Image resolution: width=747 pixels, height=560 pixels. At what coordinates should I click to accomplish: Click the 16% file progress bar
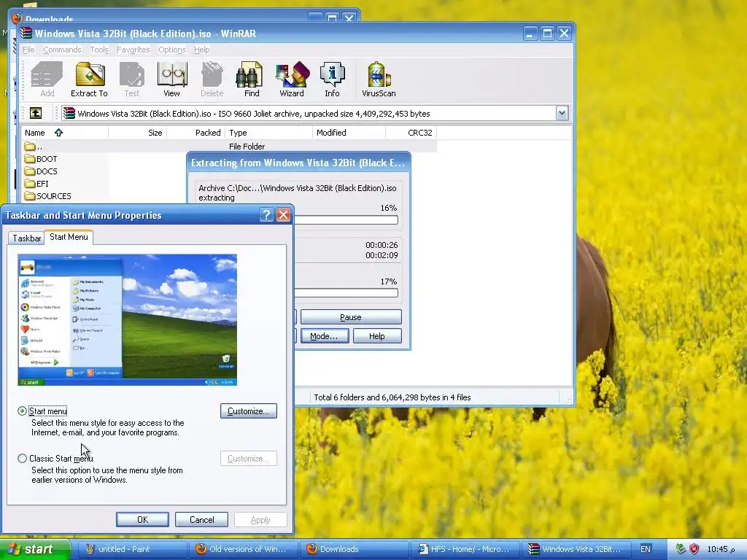pos(346,219)
